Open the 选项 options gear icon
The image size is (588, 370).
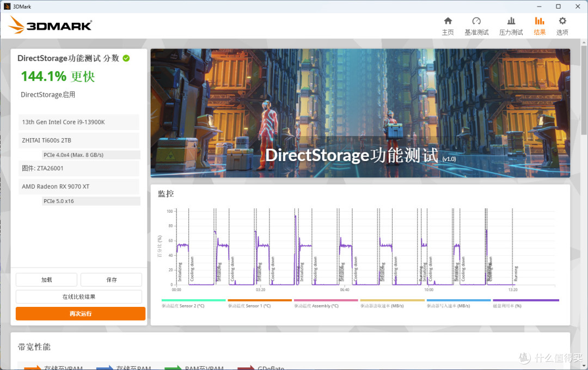[x=562, y=21]
